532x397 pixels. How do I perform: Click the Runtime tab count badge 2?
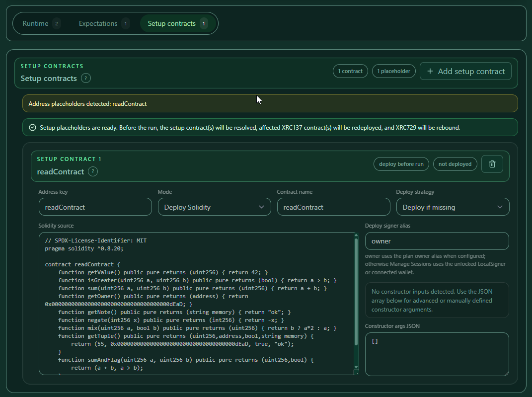click(x=57, y=24)
